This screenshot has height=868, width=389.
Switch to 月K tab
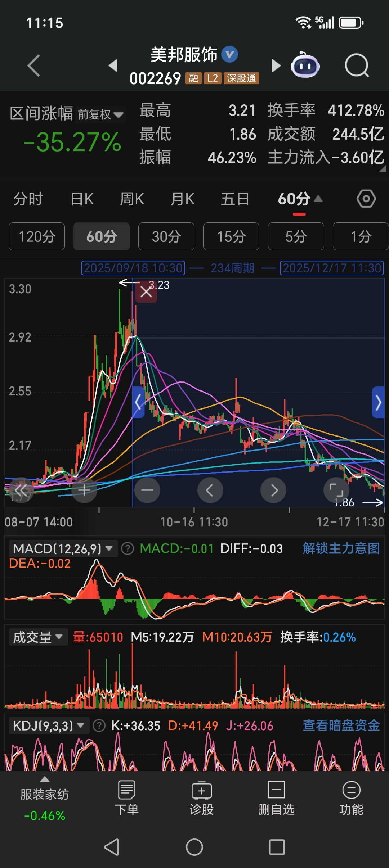(x=183, y=199)
